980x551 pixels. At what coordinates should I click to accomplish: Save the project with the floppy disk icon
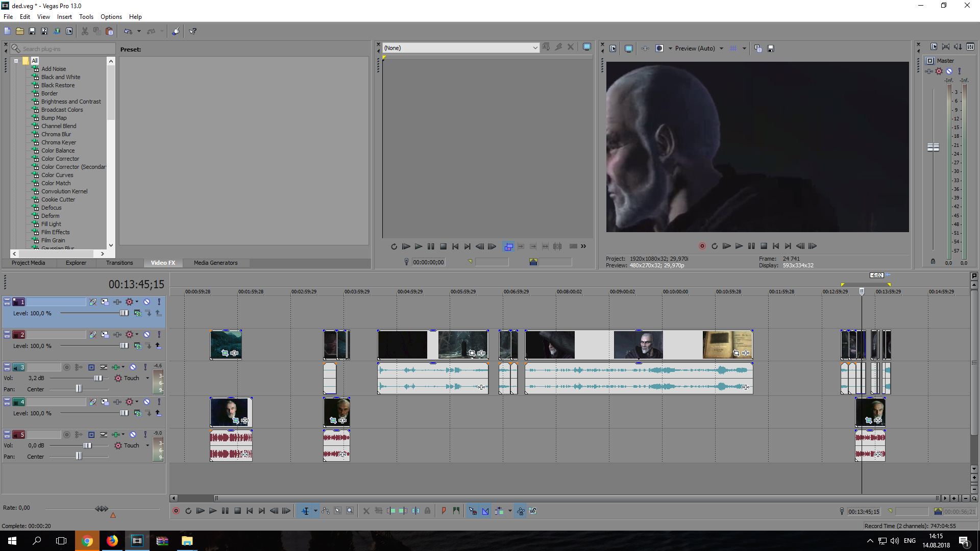click(32, 31)
